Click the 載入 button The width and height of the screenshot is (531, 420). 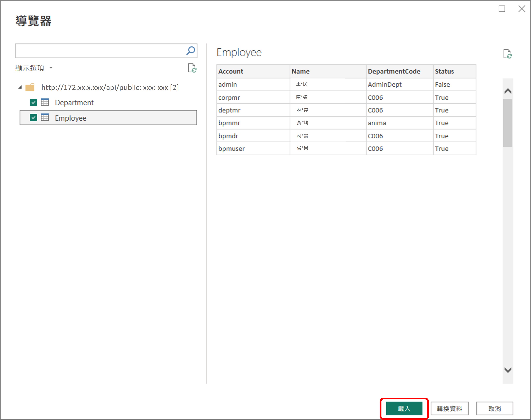[404, 409]
